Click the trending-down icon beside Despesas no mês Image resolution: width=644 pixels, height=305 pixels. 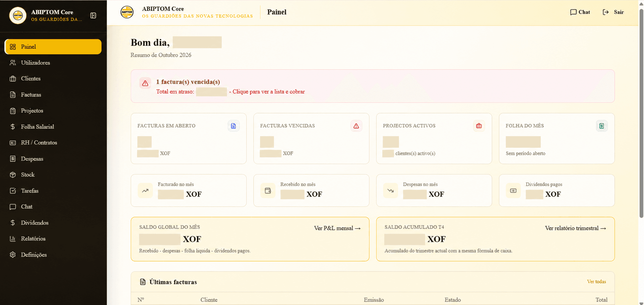(x=390, y=190)
